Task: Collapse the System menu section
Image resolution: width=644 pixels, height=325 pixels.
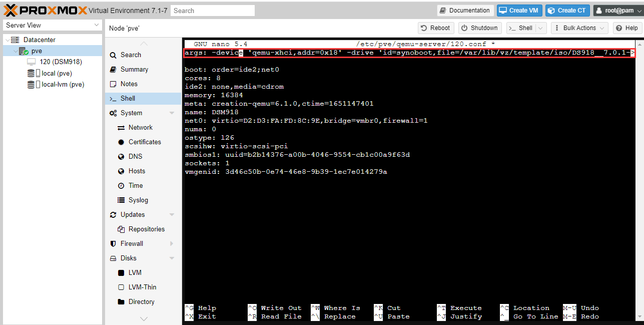Action: (172, 113)
